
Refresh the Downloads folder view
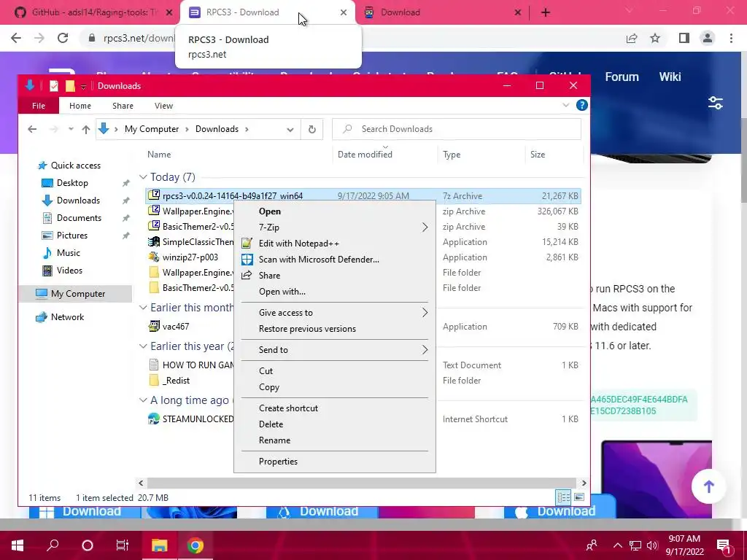(x=312, y=129)
